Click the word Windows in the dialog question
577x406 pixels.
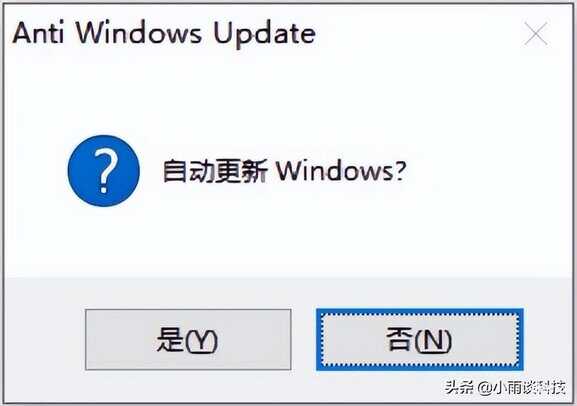tap(336, 171)
